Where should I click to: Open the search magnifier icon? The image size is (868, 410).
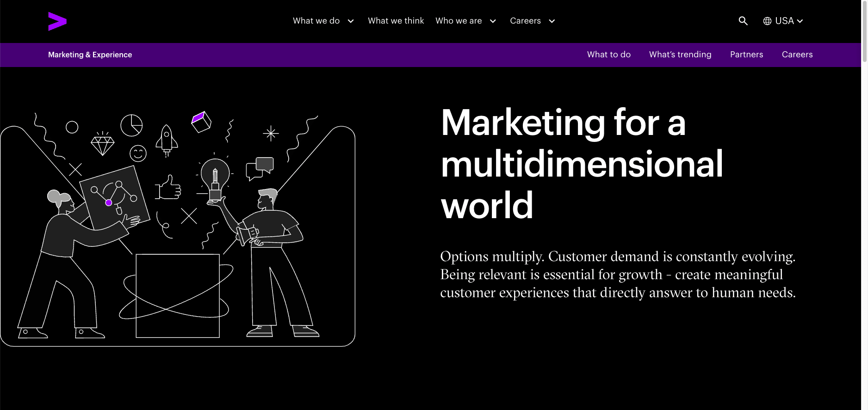[x=743, y=21]
